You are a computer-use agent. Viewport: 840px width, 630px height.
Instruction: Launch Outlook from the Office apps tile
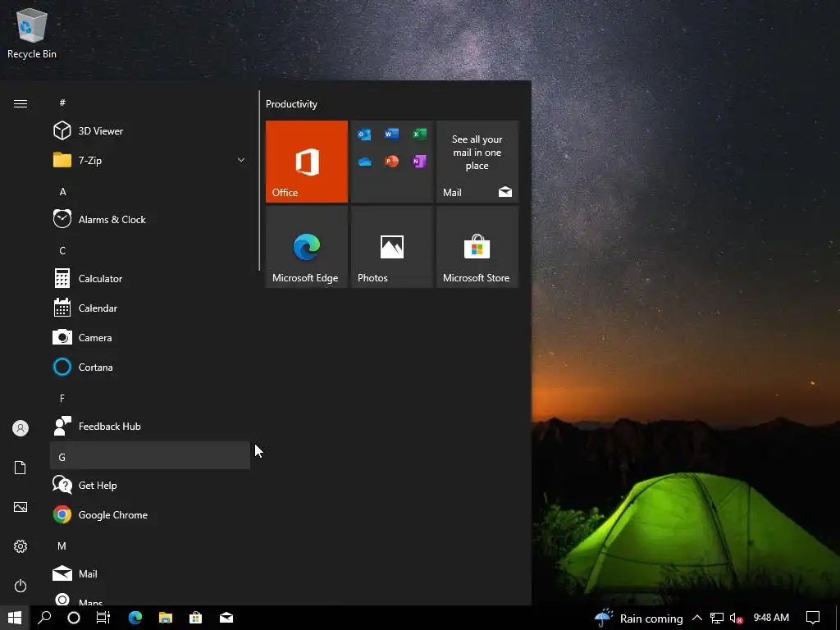tap(364, 134)
